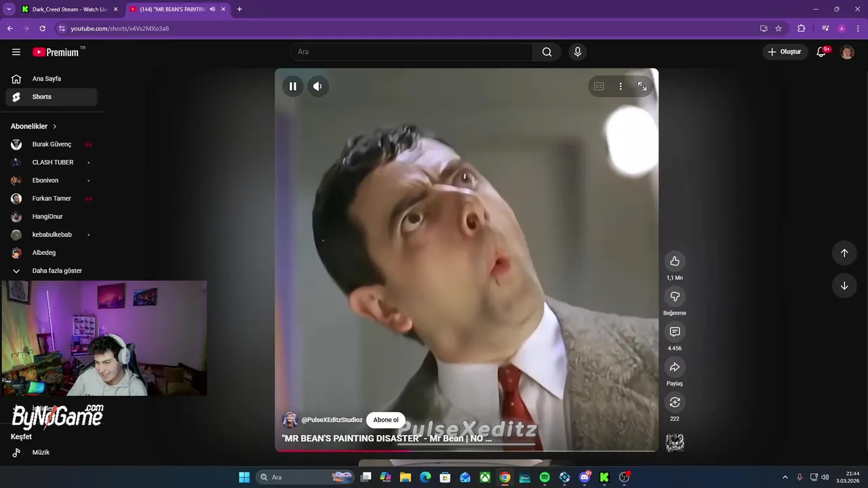
Task: Open the Oluştur create button
Action: click(x=785, y=52)
